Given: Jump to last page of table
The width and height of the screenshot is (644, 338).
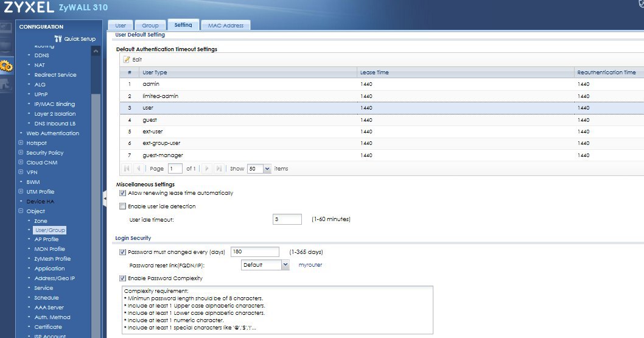Looking at the screenshot, I should pos(219,169).
